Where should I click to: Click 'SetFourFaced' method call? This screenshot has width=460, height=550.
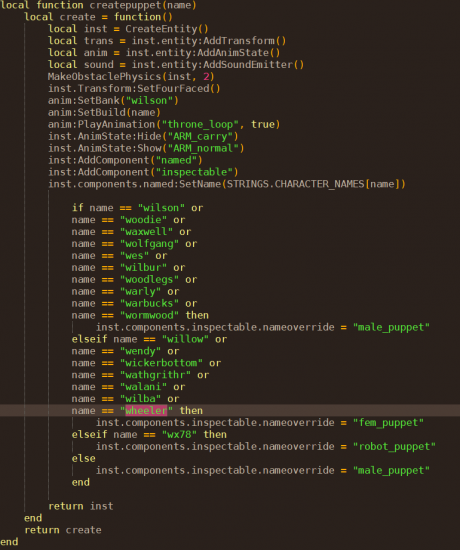coord(173,88)
